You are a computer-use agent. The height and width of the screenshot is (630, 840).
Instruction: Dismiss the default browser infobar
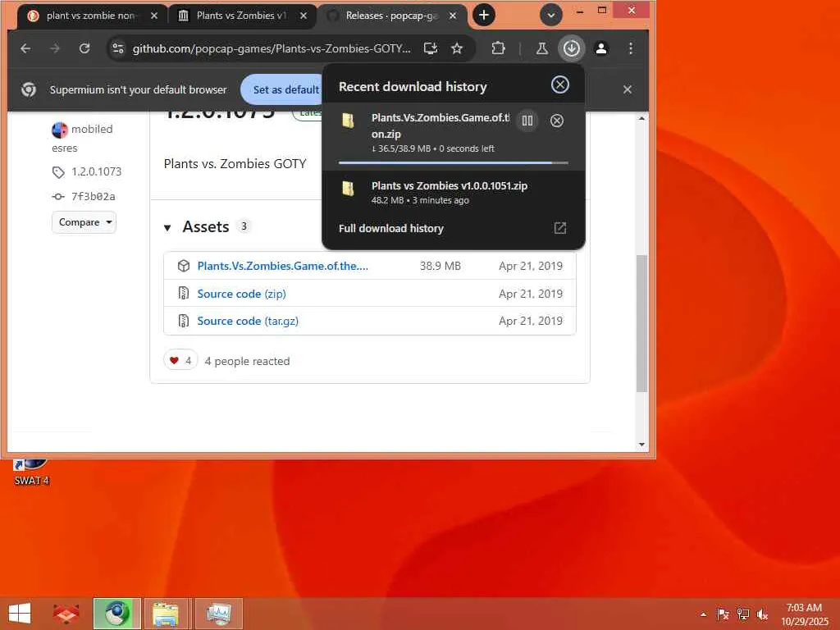[628, 89]
